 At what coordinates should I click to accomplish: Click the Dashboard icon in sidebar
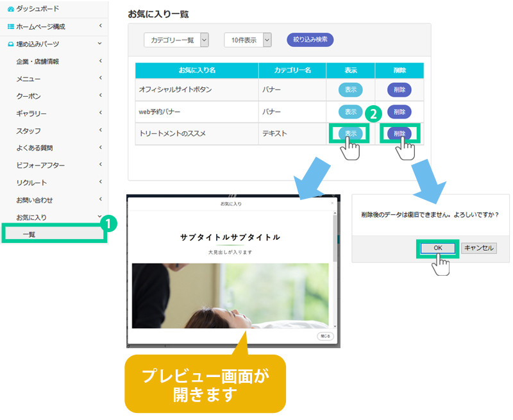pyautogui.click(x=10, y=9)
